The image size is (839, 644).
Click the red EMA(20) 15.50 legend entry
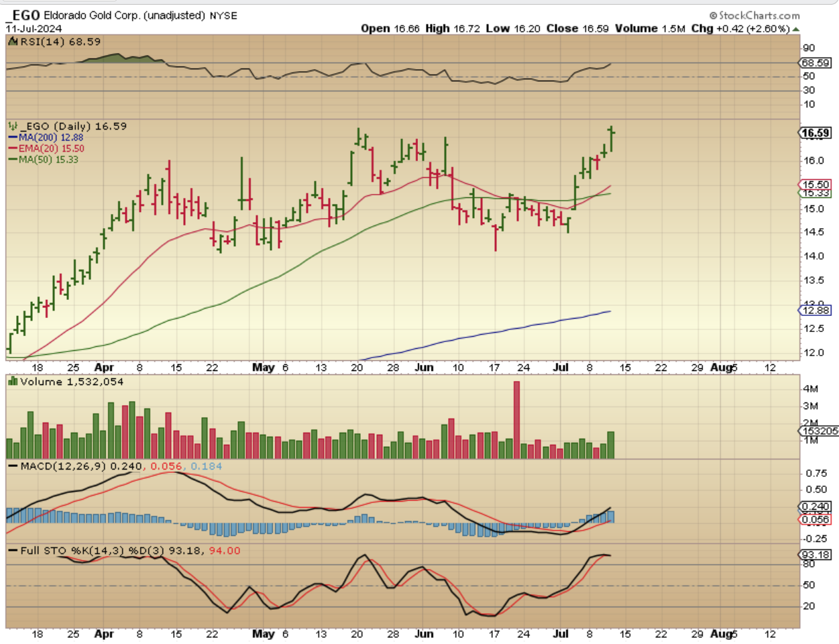click(46, 148)
